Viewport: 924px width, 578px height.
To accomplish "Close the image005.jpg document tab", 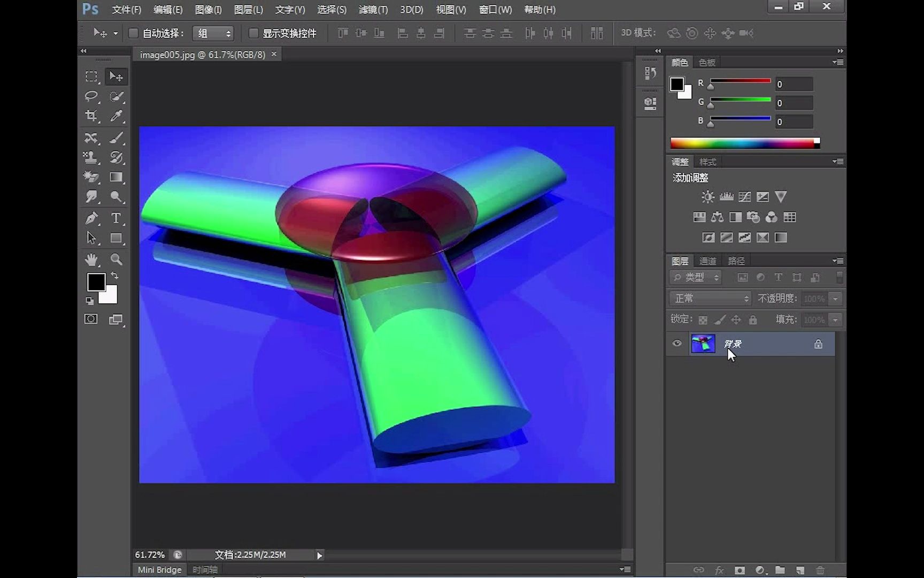I will [x=274, y=54].
